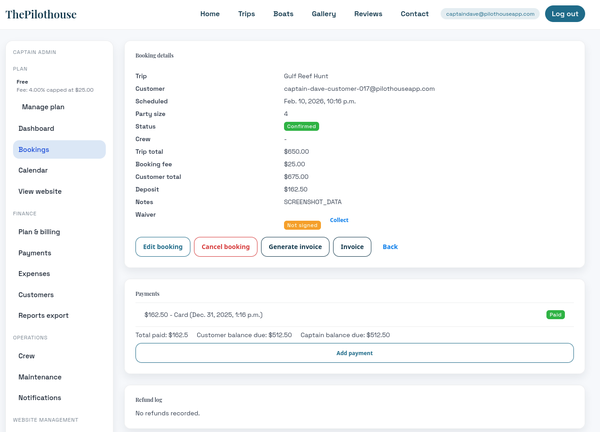Open View website sidebar link
The height and width of the screenshot is (432, 600).
(x=40, y=191)
